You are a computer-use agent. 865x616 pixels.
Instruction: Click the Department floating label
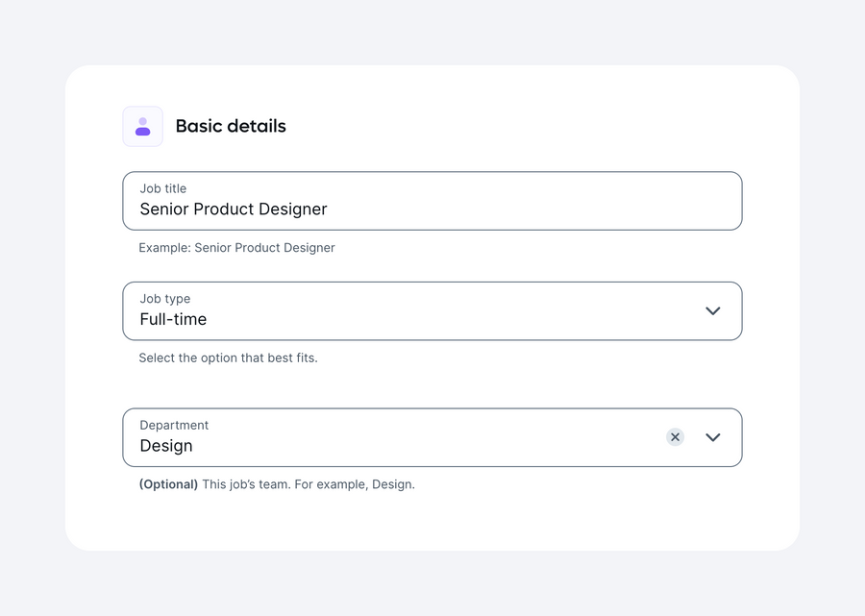[x=174, y=425]
